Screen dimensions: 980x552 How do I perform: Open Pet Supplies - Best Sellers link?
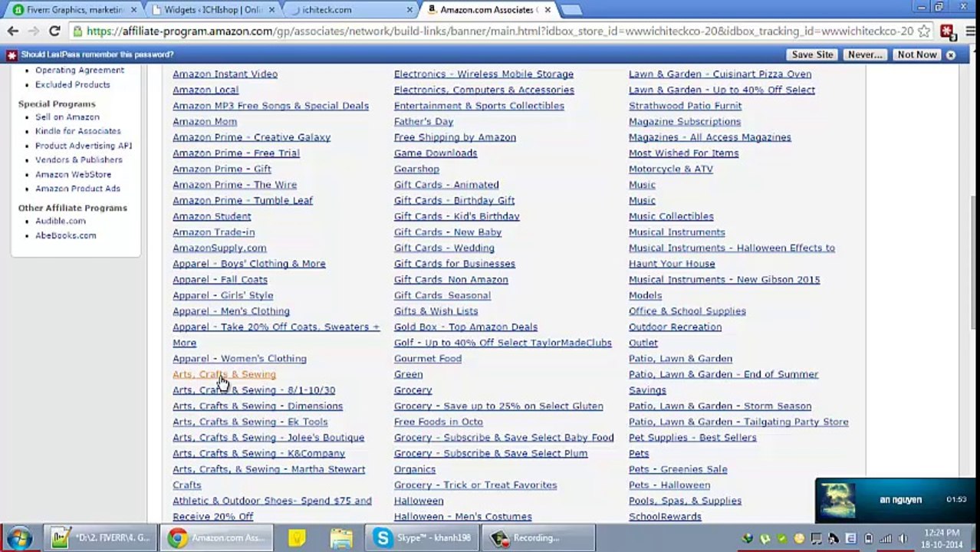pyautogui.click(x=692, y=437)
